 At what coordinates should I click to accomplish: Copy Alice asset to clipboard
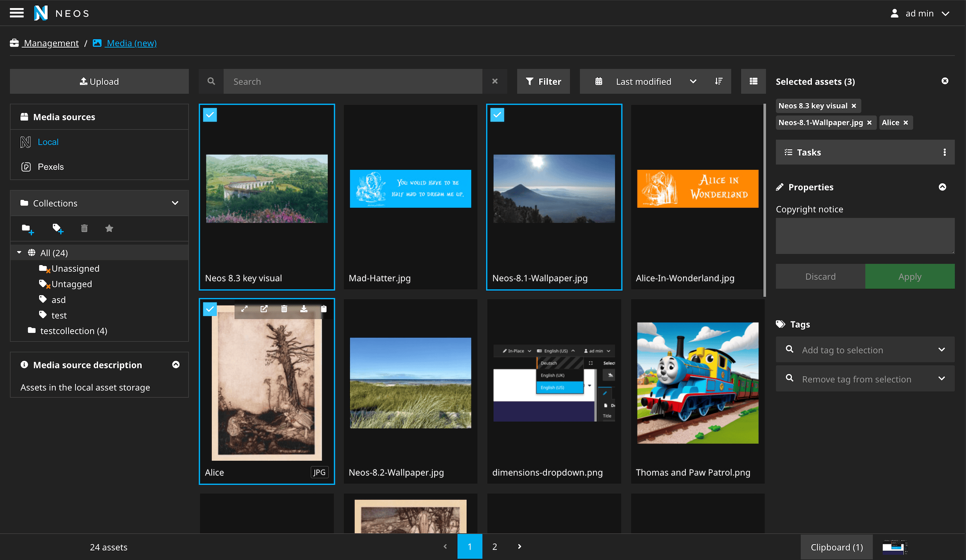click(x=324, y=309)
